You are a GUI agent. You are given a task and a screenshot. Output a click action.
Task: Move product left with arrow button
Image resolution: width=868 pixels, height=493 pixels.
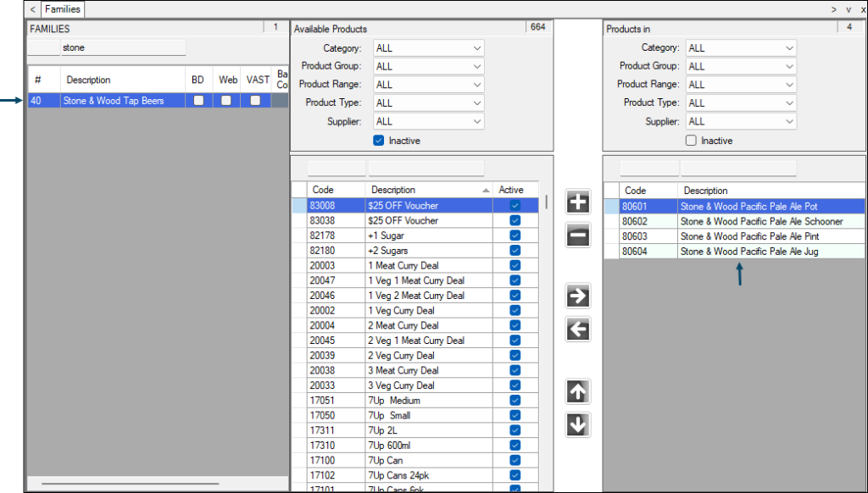coord(578,330)
